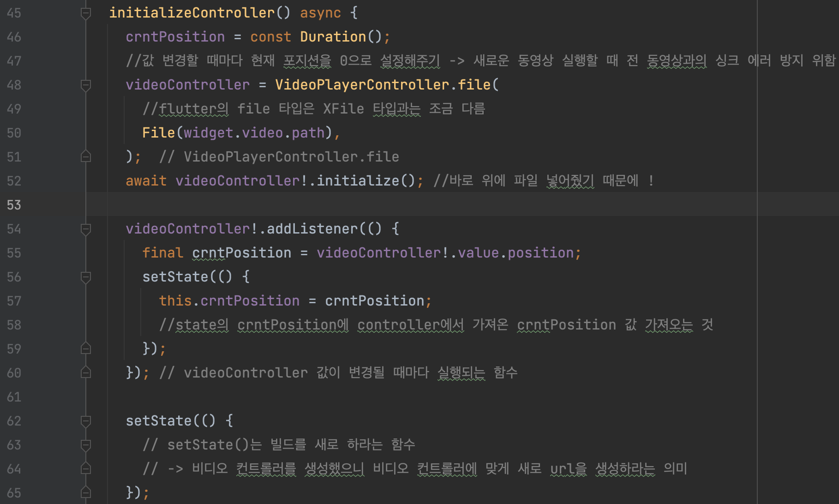This screenshot has width=839, height=504.
Task: Click fold end marker on line 64
Action: point(86,468)
